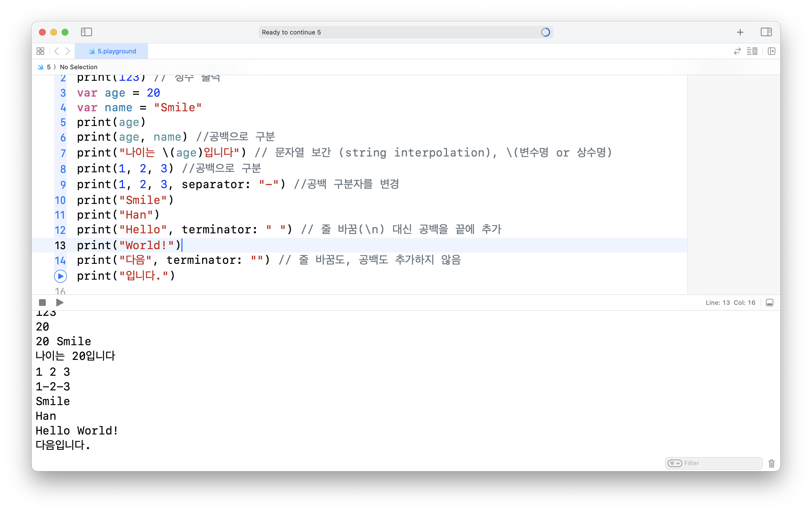The height and width of the screenshot is (513, 812).
Task: Click the code review arrows icon
Action: click(x=737, y=51)
